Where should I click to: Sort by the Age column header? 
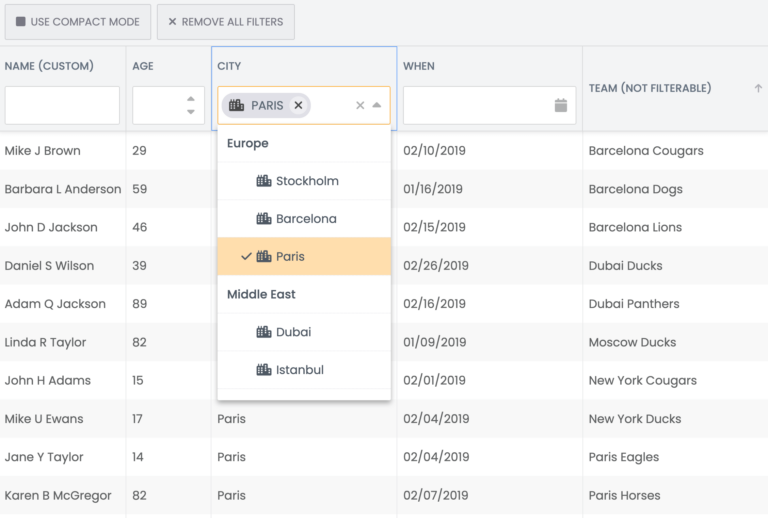coord(143,66)
